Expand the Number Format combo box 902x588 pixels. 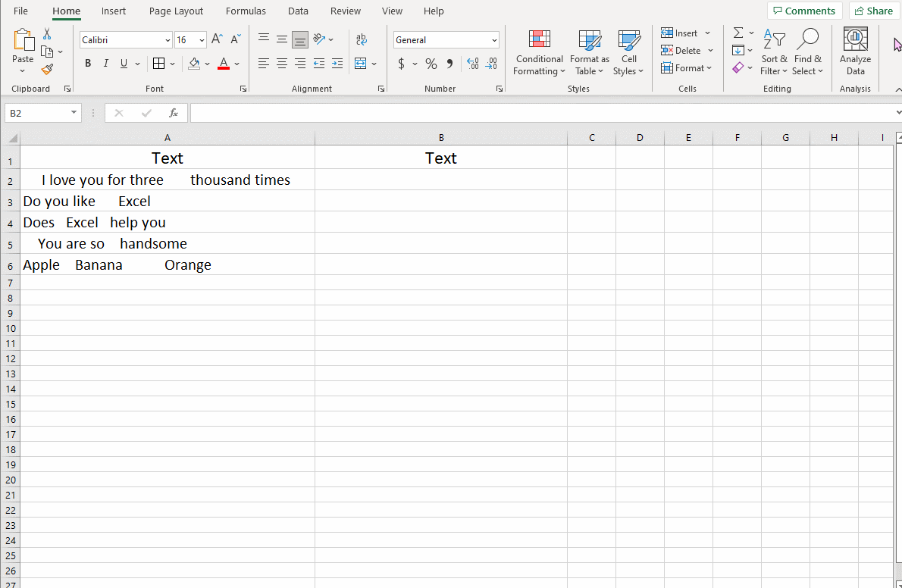click(493, 39)
